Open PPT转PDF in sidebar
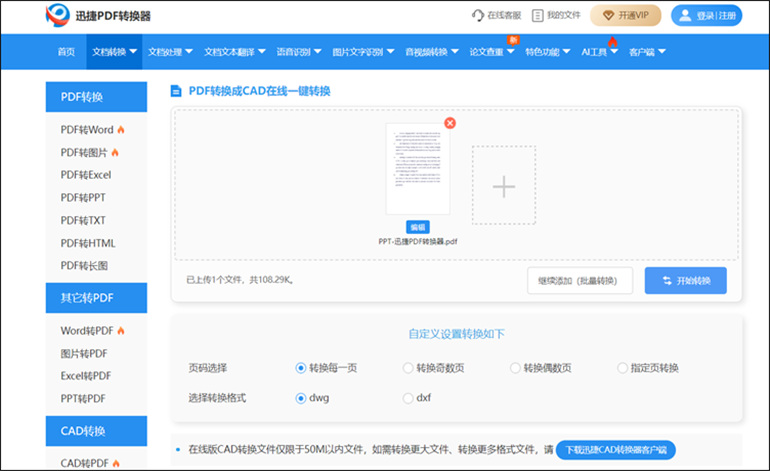 click(x=83, y=398)
